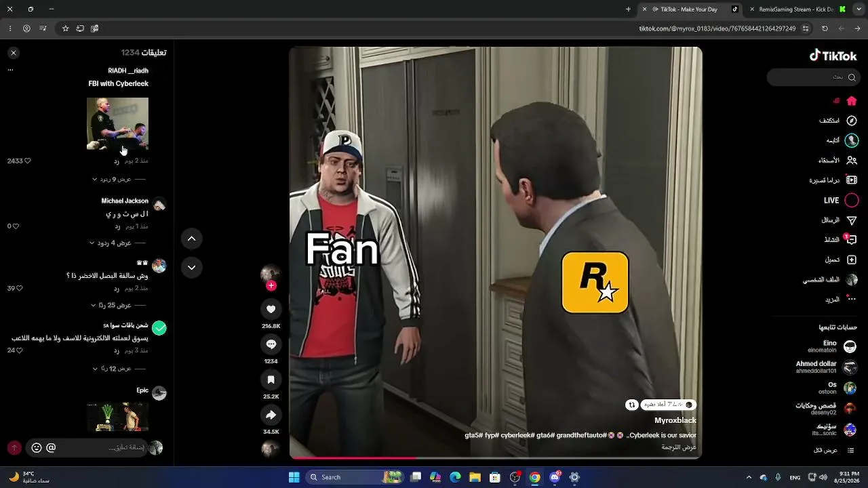The height and width of the screenshot is (488, 868).
Task: Open Discord from the taskbar
Action: tap(555, 477)
